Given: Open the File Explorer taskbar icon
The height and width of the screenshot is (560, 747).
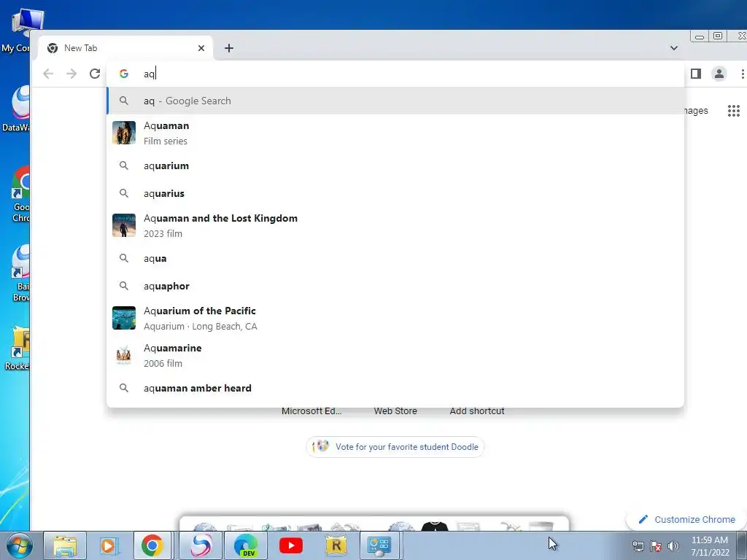Looking at the screenshot, I should click(65, 545).
